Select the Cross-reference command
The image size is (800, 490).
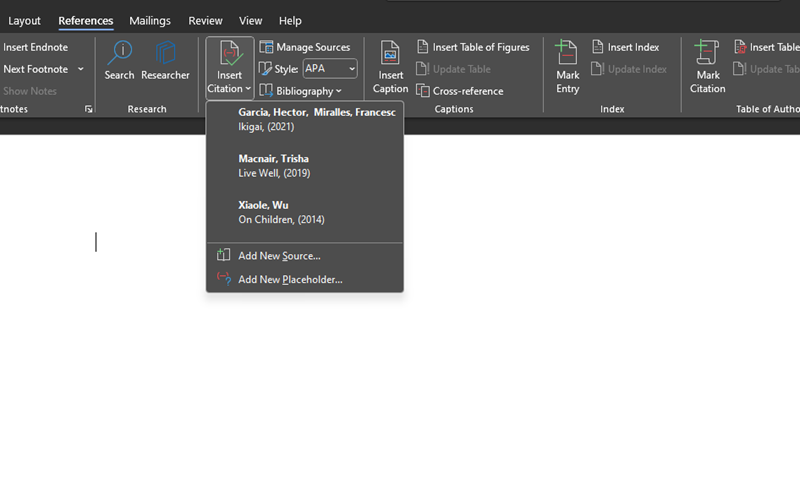pos(459,91)
